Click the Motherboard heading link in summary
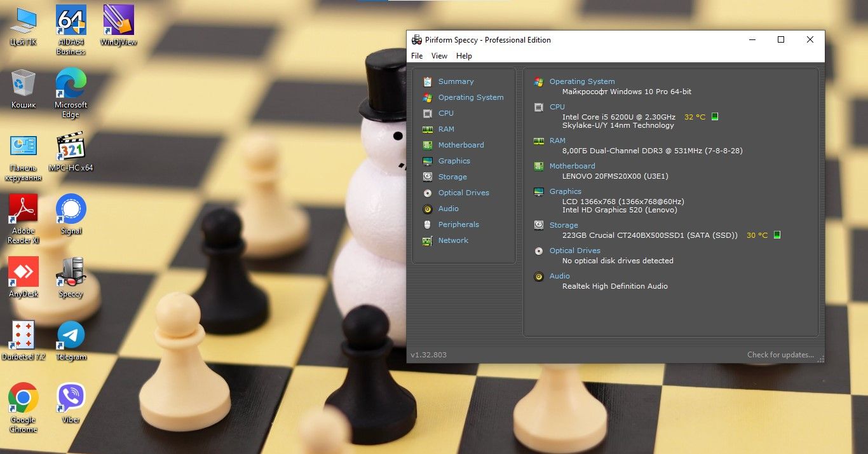The height and width of the screenshot is (454, 868). (572, 166)
